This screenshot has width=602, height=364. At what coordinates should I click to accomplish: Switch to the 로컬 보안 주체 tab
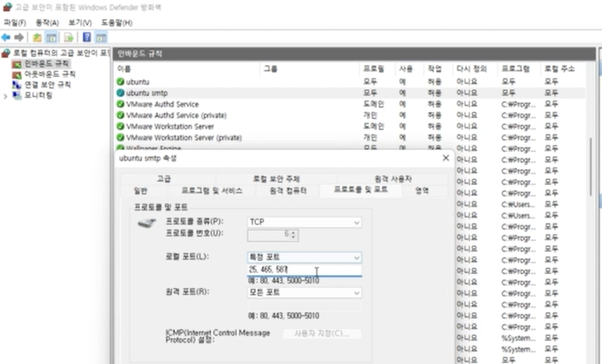(x=276, y=179)
